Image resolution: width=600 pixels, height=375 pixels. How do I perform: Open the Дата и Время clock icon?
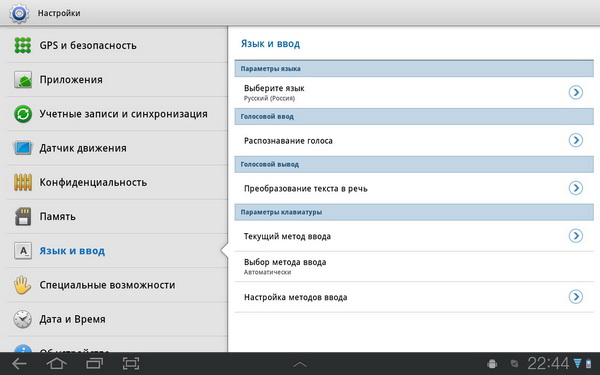click(x=23, y=319)
